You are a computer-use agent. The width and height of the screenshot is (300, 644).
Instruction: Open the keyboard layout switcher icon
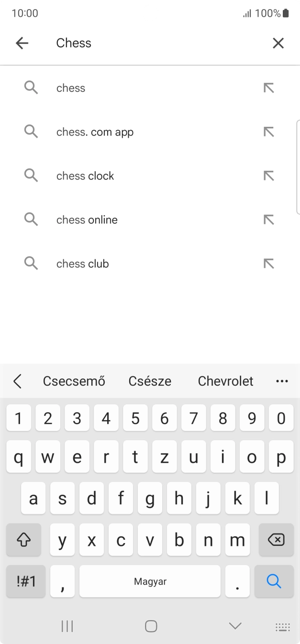coord(282,626)
